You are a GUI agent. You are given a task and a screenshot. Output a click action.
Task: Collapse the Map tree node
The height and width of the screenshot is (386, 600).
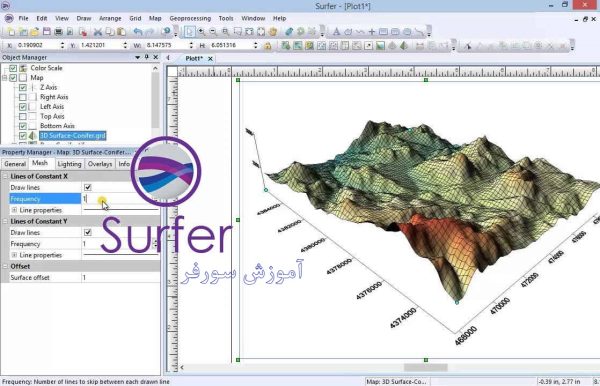point(5,78)
